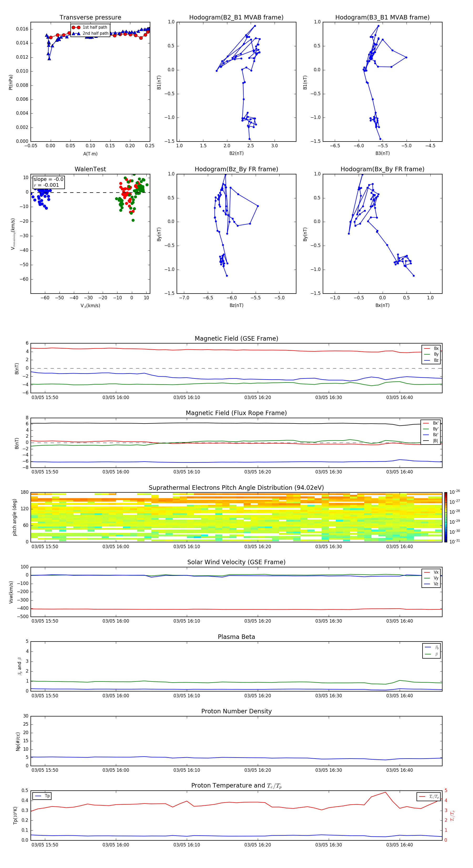Click '03/05 16:40' tick under Plasma Beta plot
This screenshot has height=868, width=473.
pos(399,696)
